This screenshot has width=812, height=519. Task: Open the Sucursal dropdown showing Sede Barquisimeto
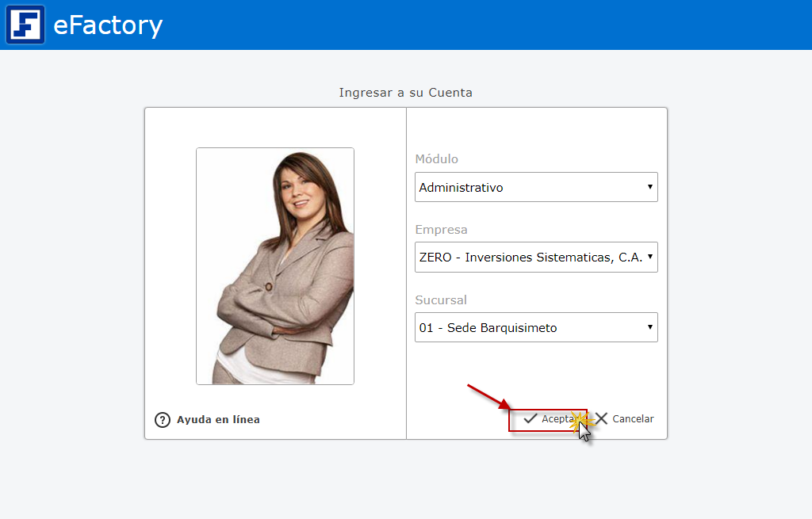click(536, 327)
